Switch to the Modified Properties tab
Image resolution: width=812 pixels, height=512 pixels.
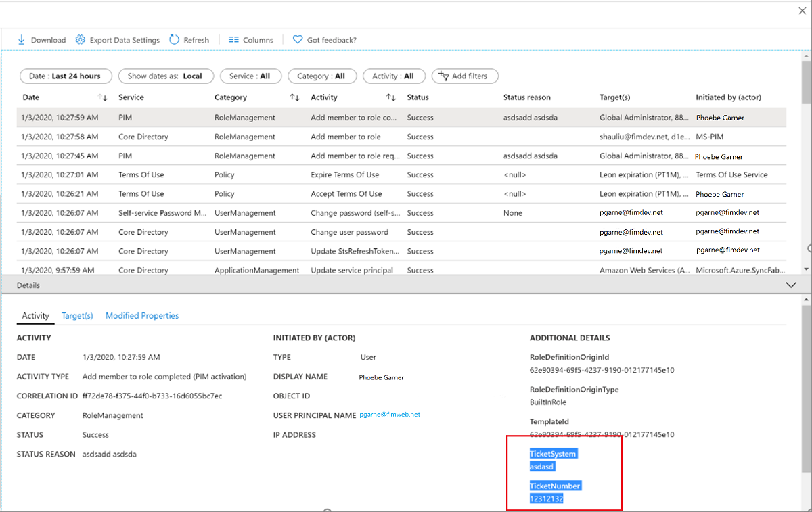(x=142, y=316)
